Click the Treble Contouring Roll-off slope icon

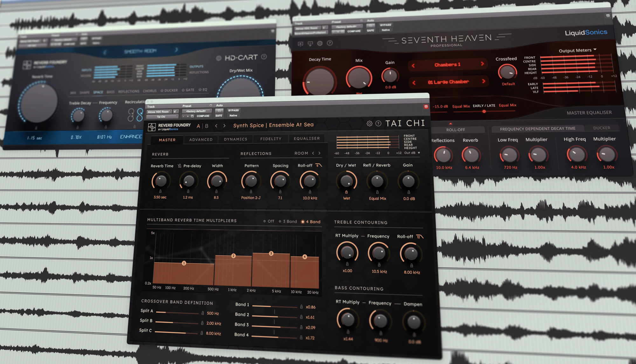tap(420, 237)
